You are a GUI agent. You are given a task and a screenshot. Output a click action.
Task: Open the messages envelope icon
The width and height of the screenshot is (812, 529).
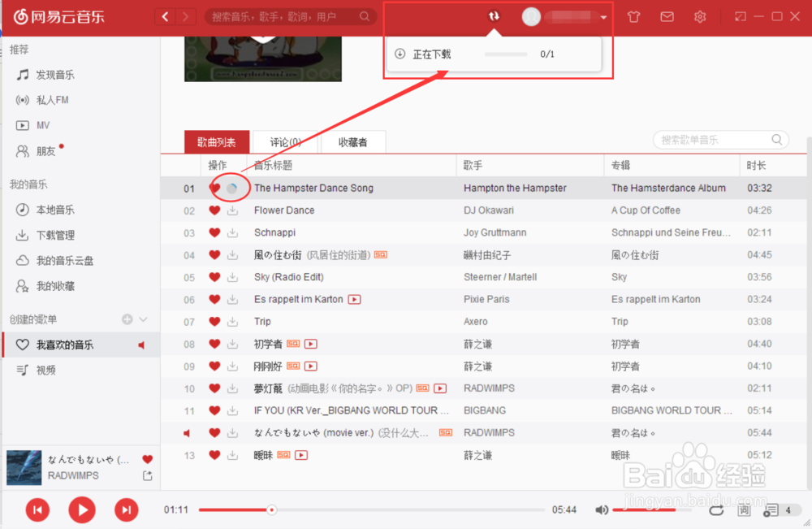click(x=667, y=16)
